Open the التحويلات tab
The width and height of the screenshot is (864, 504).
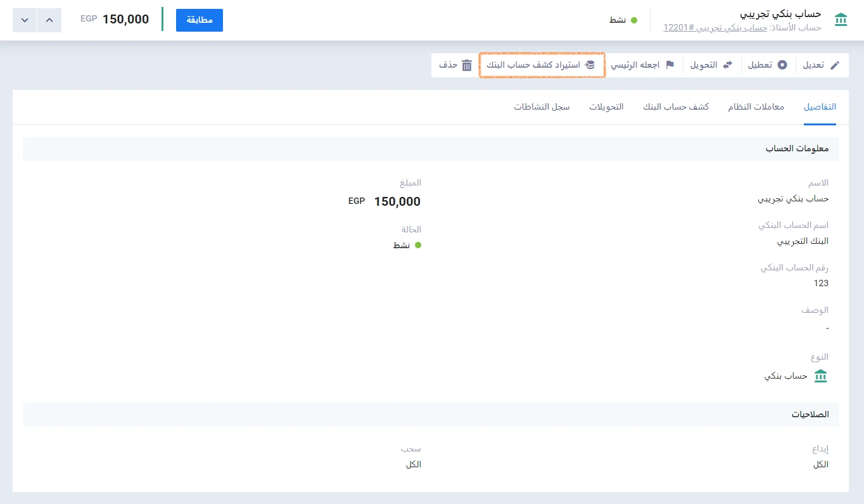[x=606, y=107]
